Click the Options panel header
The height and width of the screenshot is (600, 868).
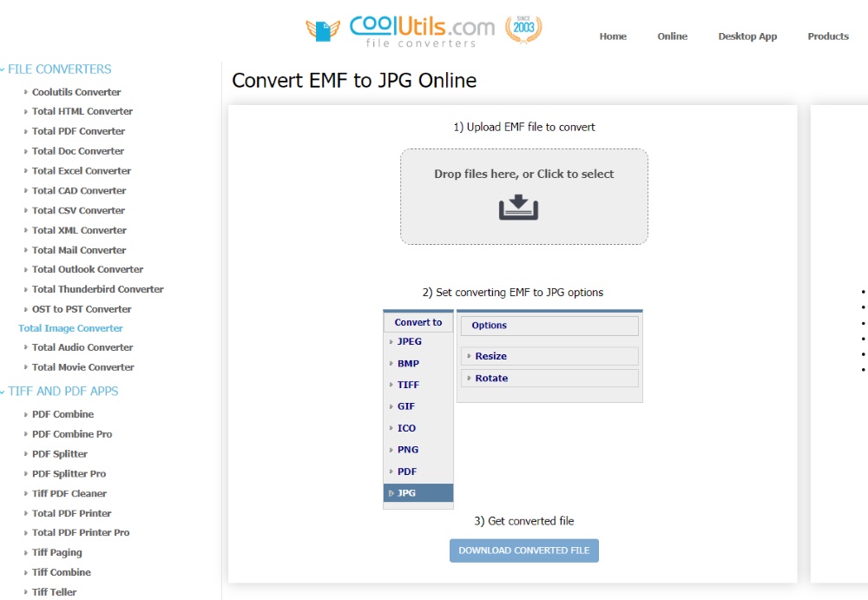(549, 326)
